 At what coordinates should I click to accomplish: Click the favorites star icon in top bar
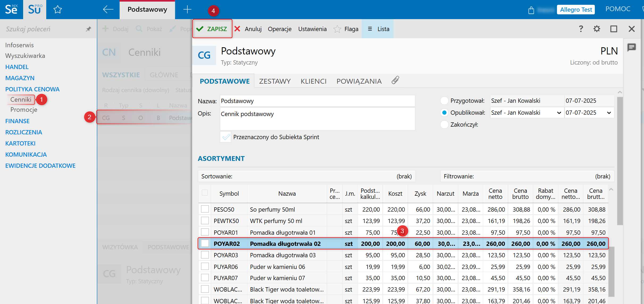coord(57,10)
